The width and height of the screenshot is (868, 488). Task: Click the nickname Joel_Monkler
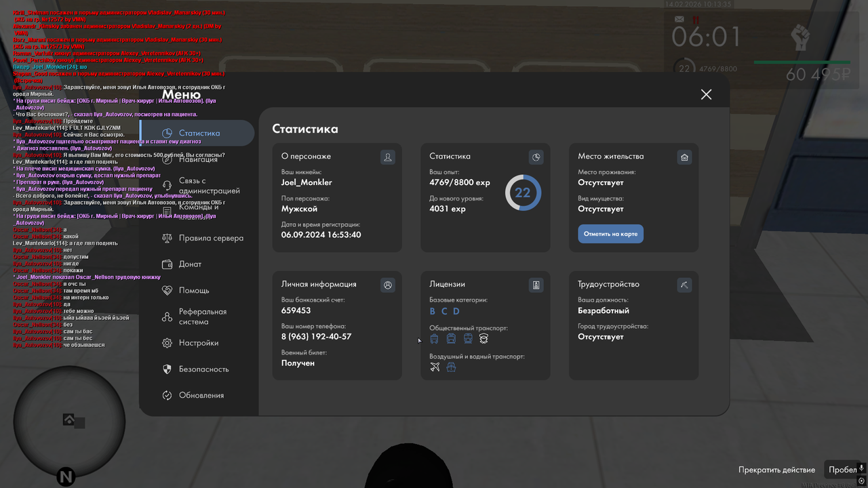[x=307, y=182]
